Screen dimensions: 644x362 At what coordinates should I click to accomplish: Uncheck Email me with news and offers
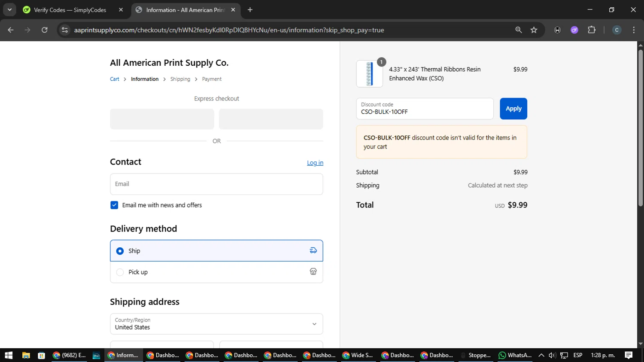coord(114,205)
